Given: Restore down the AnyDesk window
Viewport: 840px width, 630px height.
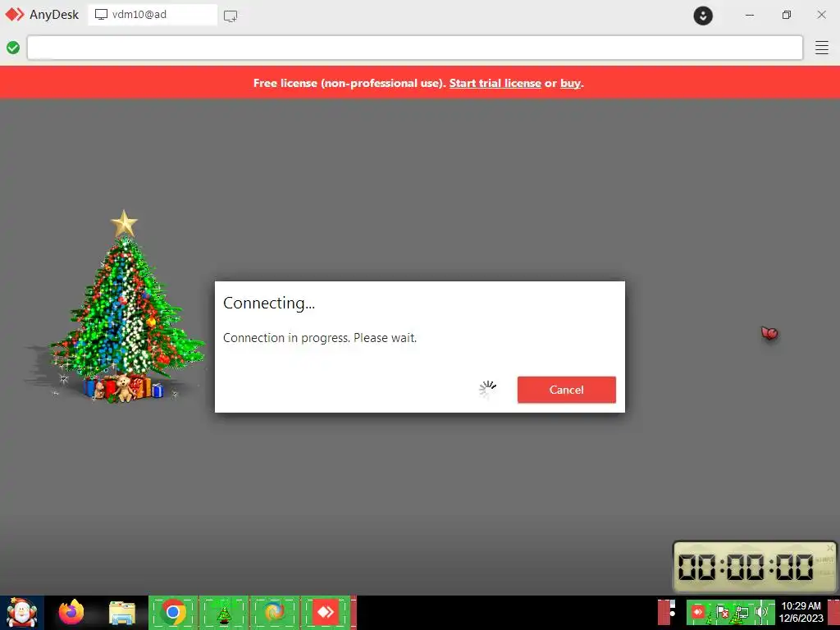Looking at the screenshot, I should 786,15.
